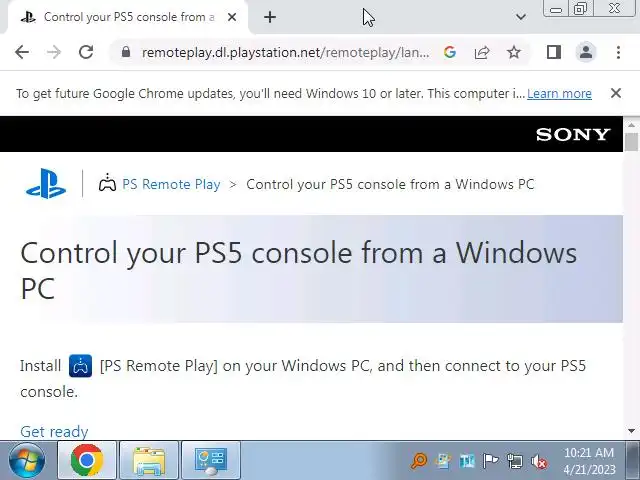Restore down the Chrome window
The height and width of the screenshot is (480, 640).
[580, 9]
